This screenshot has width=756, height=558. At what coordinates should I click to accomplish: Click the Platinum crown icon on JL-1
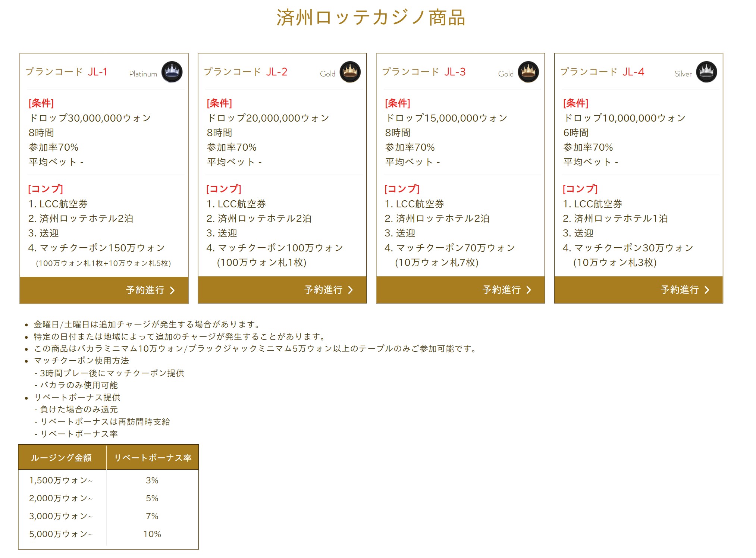point(172,72)
